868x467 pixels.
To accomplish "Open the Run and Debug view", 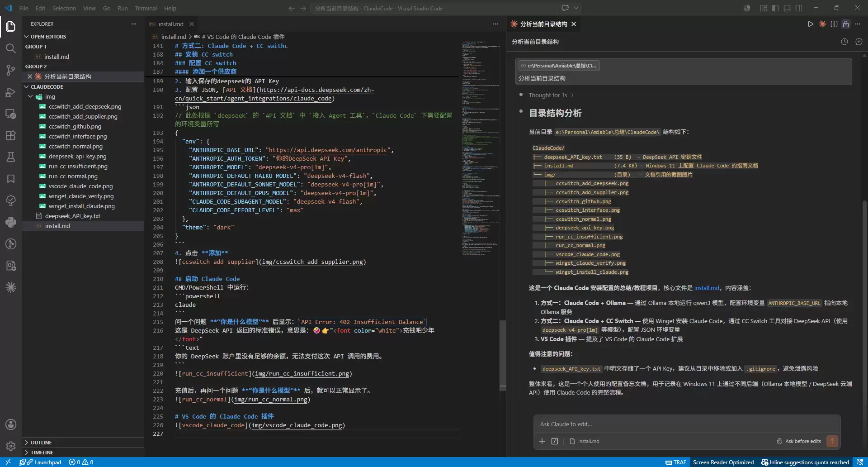I will pos(11,92).
